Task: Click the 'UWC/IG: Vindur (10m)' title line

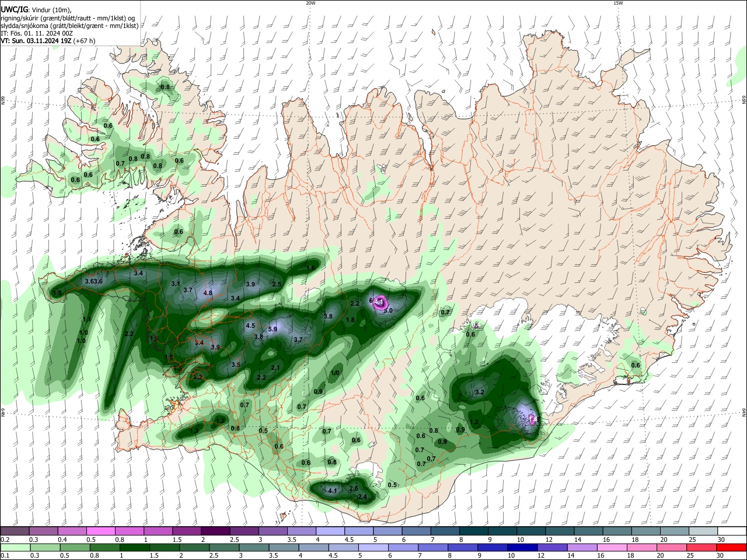Action: pyautogui.click(x=36, y=10)
